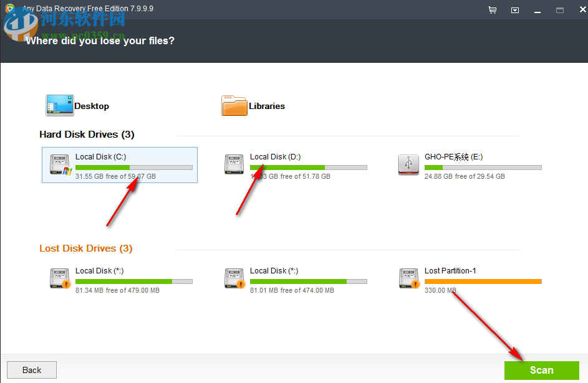588x383 pixels.
Task: Click '81.01 MB free of 474.00 MB' text
Action: click(292, 291)
